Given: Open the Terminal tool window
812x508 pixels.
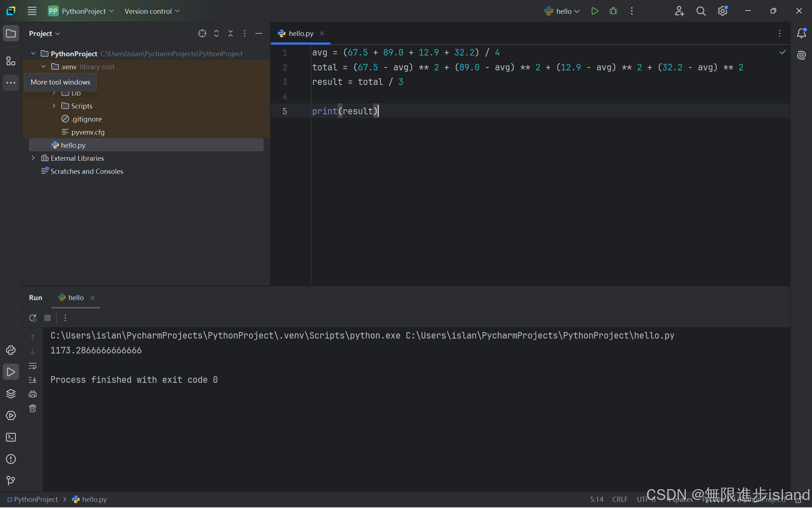Looking at the screenshot, I should coord(11,437).
